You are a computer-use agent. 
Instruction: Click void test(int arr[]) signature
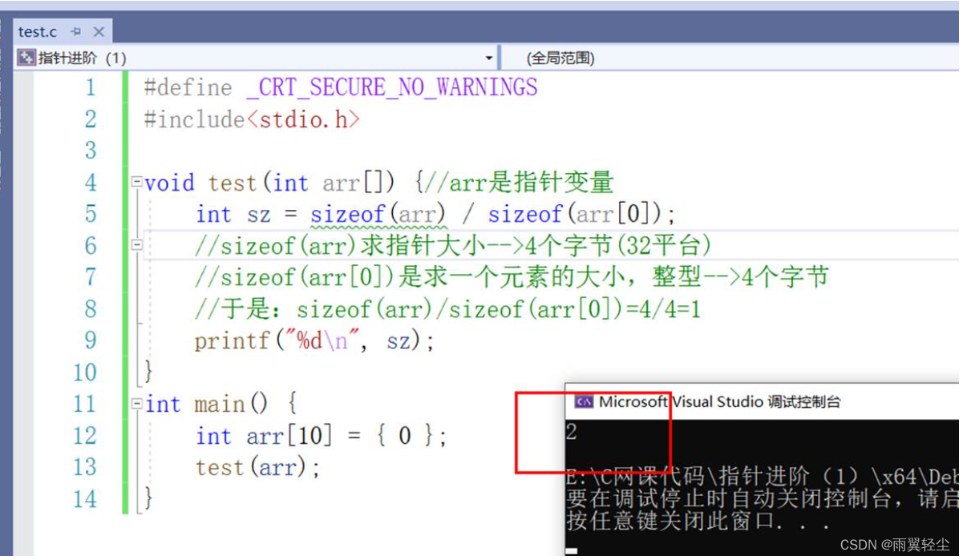(x=270, y=183)
